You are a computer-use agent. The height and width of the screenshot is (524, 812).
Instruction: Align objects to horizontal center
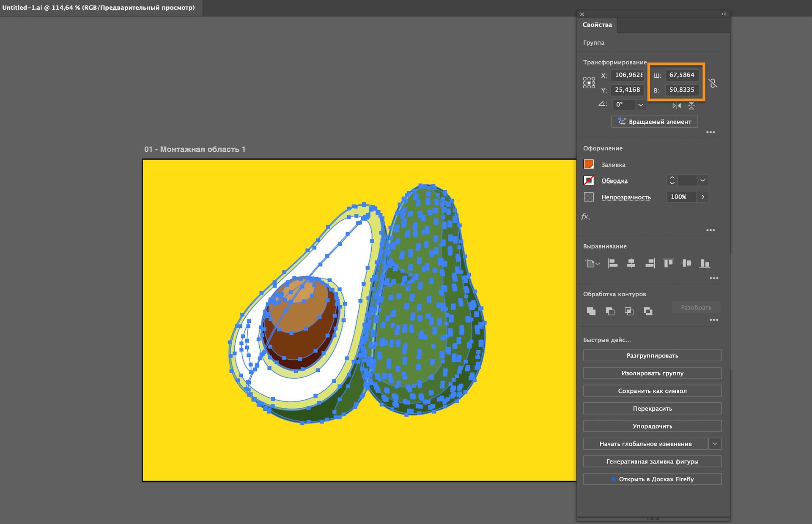631,264
